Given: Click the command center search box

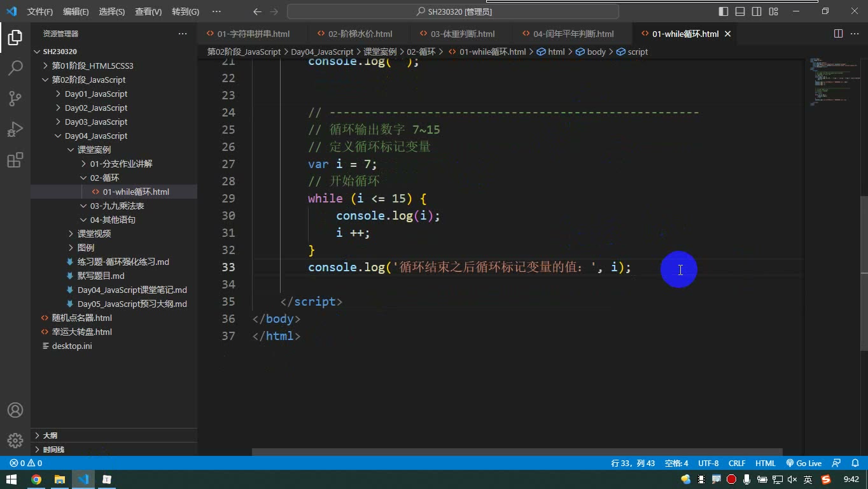Looking at the screenshot, I should coord(453,11).
